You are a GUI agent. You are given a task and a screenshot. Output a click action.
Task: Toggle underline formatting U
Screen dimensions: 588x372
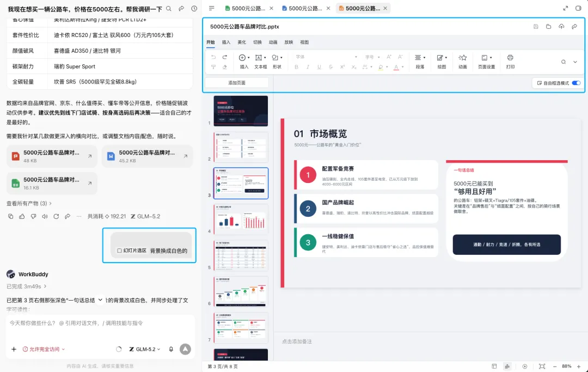coord(319,67)
